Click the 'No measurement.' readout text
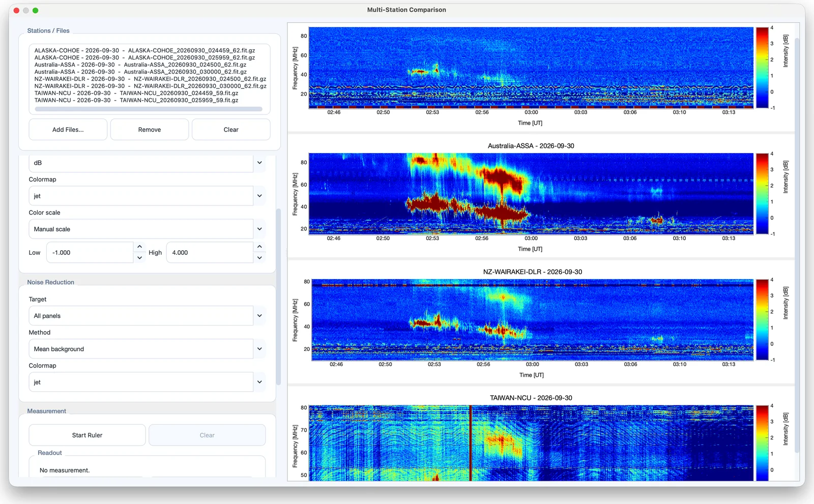Viewport: 814px width, 504px height. pyautogui.click(x=65, y=470)
